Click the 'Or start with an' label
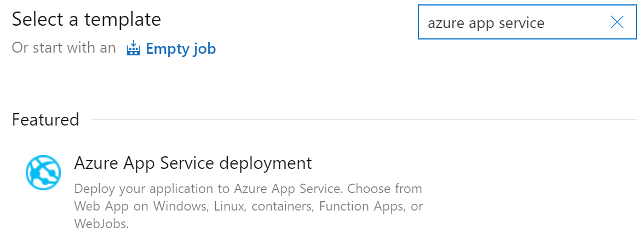The image size is (644, 233). coord(64,48)
